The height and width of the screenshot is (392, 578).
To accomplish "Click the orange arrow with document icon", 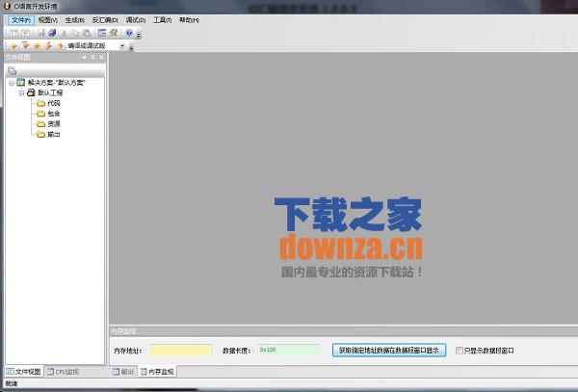I will click(x=25, y=45).
